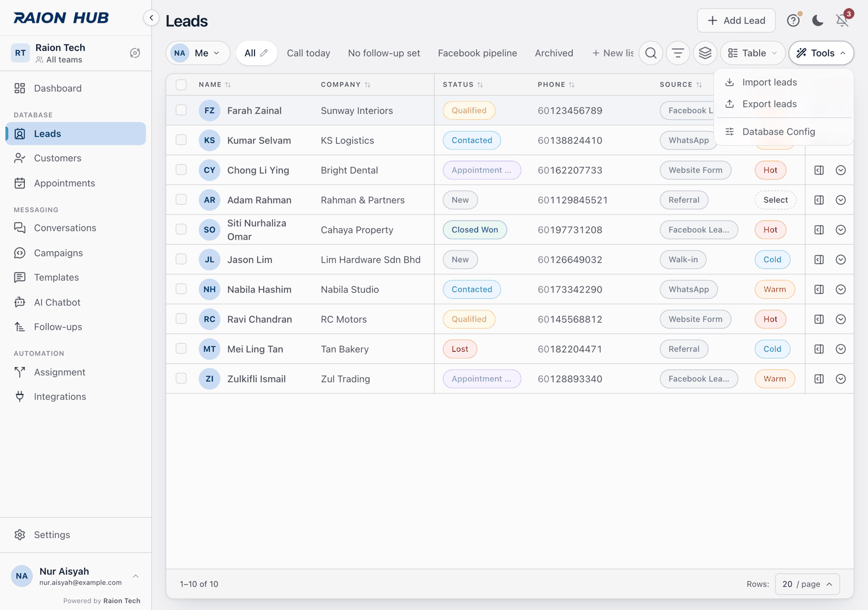Sort by Status column arrows
This screenshot has width=868, height=610.
click(480, 85)
